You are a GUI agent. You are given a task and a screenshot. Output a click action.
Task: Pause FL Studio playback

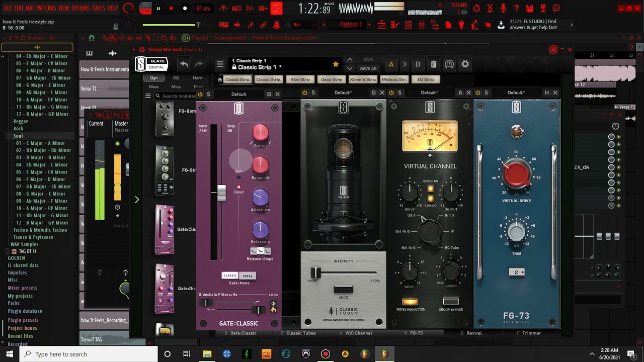[x=158, y=8]
